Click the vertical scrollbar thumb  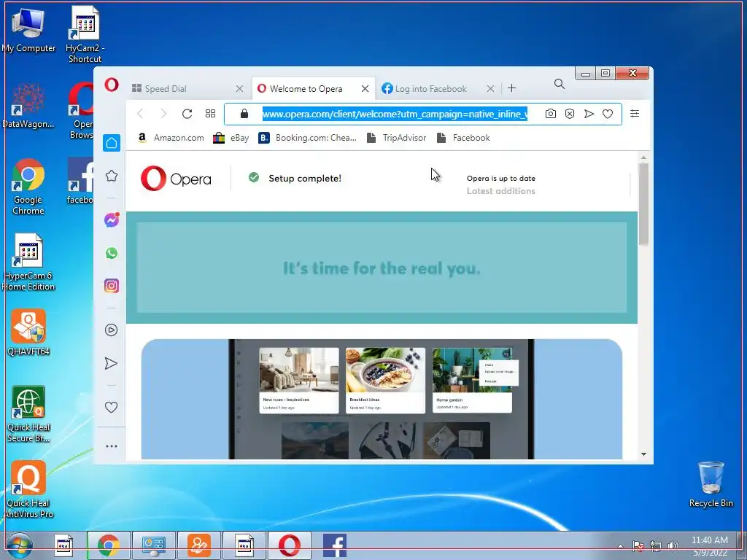point(643,204)
